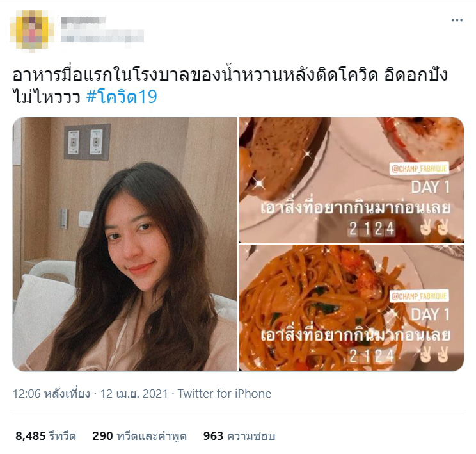Click the tweet text about first hospital meal
This screenshot has height=454, width=476.
(230, 86)
